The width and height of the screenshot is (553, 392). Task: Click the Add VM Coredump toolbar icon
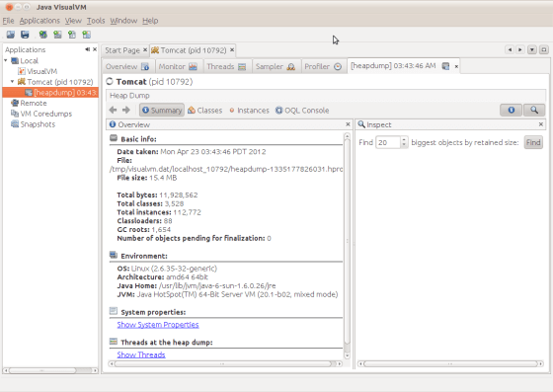click(72, 35)
